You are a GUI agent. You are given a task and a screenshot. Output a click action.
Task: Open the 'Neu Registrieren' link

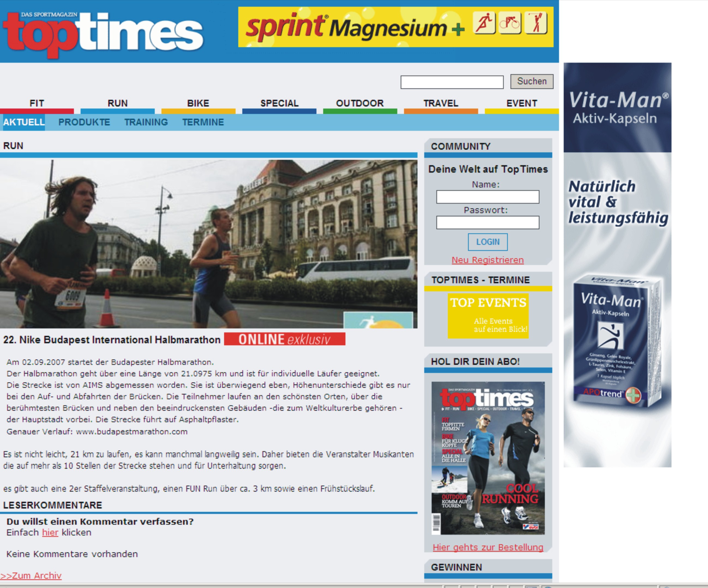[488, 260]
